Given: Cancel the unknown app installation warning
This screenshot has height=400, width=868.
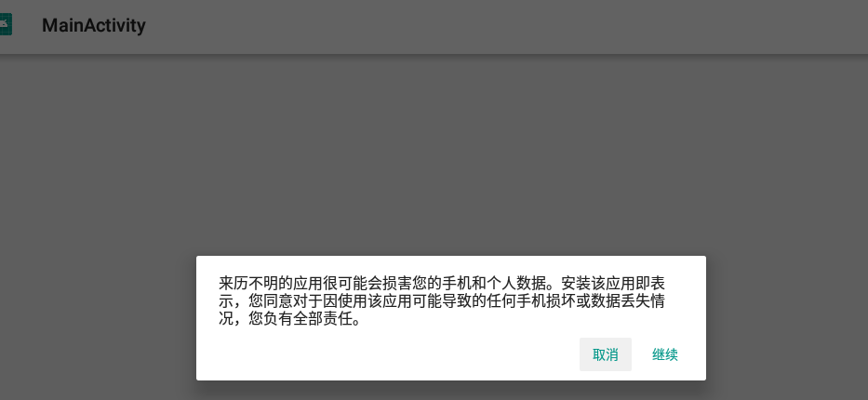Looking at the screenshot, I should (605, 354).
